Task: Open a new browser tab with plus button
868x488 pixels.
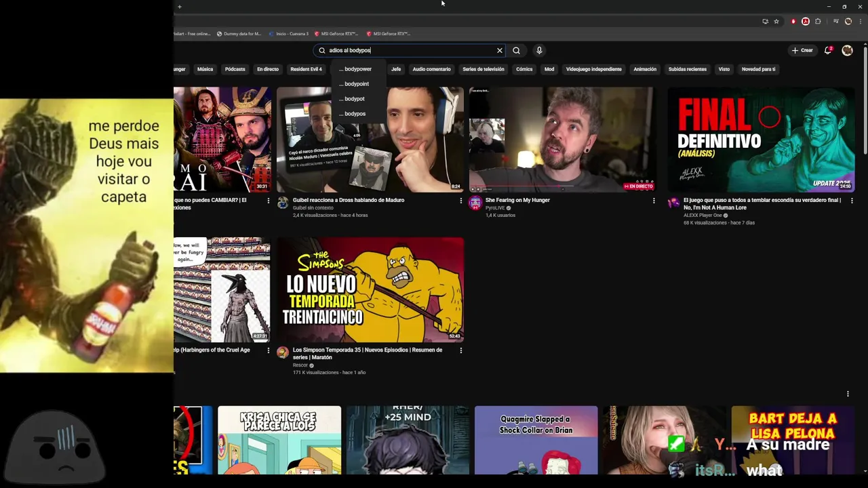Action: coord(179,6)
